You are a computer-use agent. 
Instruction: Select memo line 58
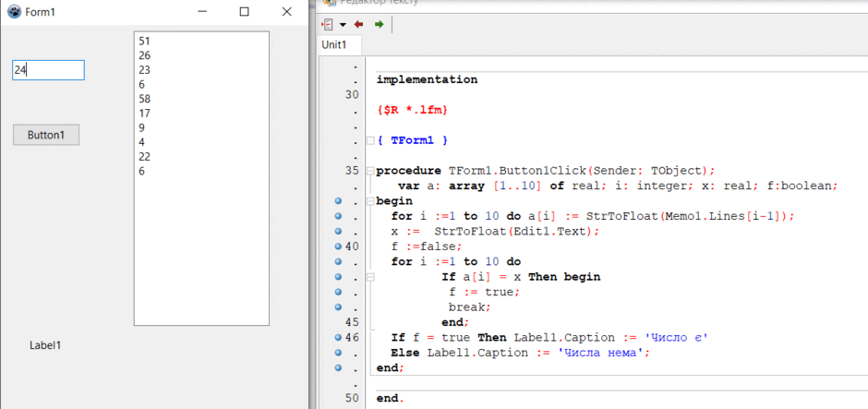[x=144, y=99]
